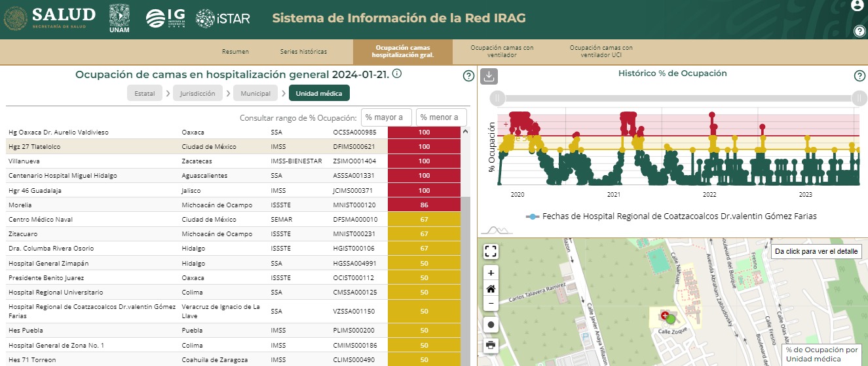868x366 pixels.
Task: Select the Centro Médico Naval row
Action: pyautogui.click(x=234, y=219)
